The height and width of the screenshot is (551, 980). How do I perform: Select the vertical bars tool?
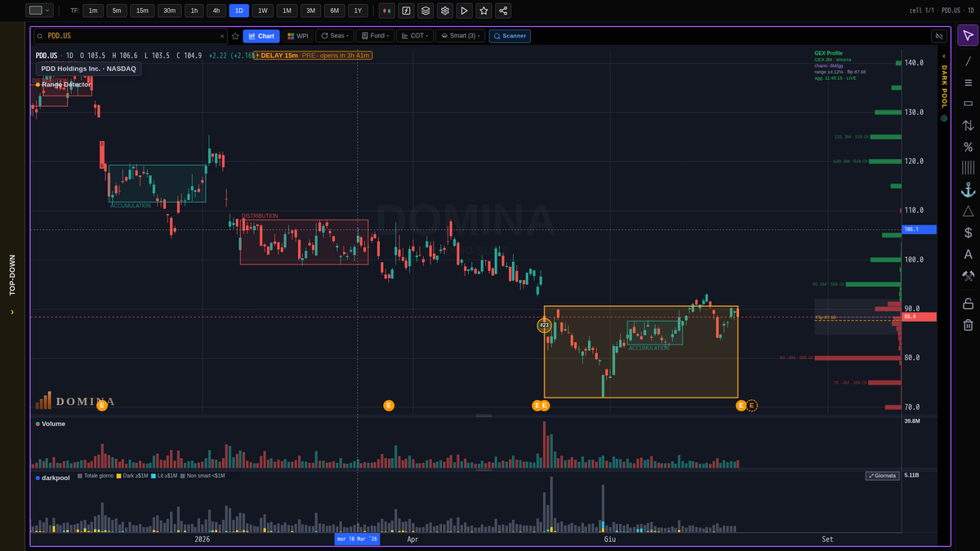pyautogui.click(x=968, y=167)
